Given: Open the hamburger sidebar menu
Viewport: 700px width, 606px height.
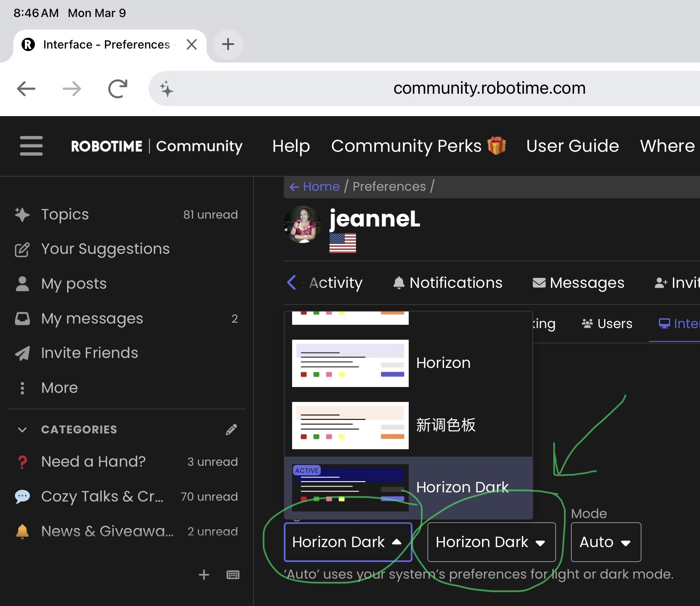Looking at the screenshot, I should [31, 146].
